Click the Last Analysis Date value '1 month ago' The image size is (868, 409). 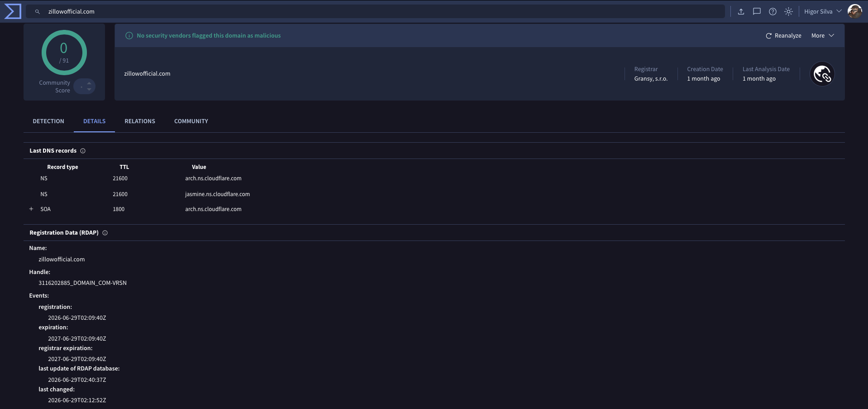(759, 79)
